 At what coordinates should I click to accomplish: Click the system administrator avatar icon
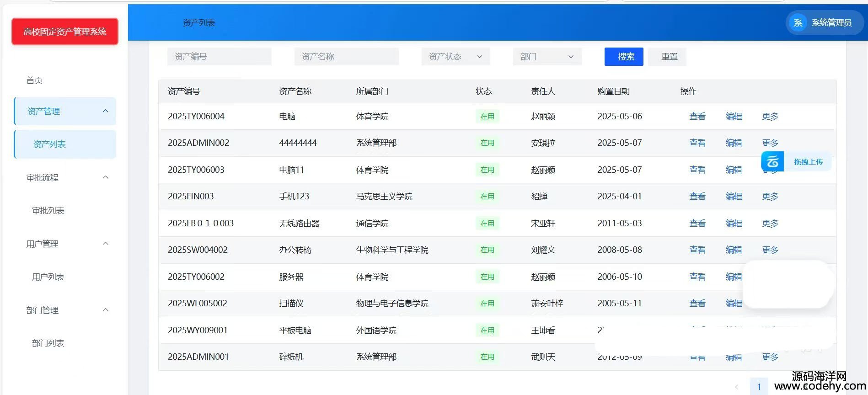798,23
